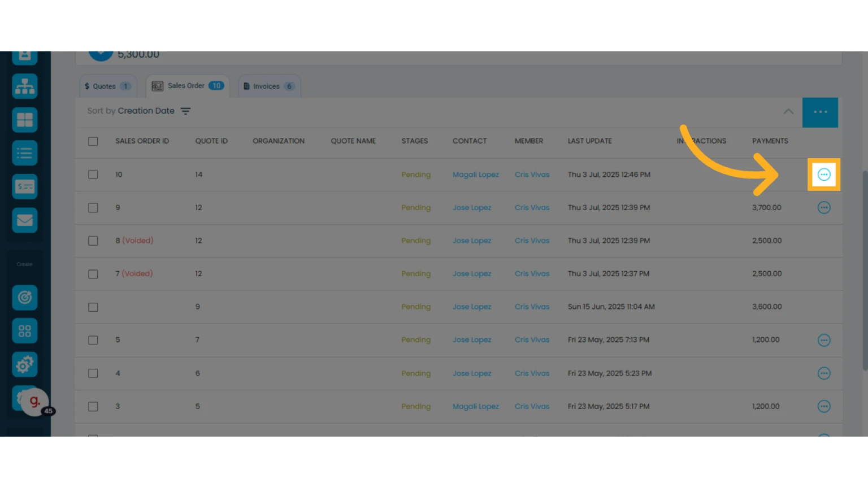Click date Fri 23 May, 2025 5:23 PM
The image size is (868, 488).
click(x=609, y=373)
